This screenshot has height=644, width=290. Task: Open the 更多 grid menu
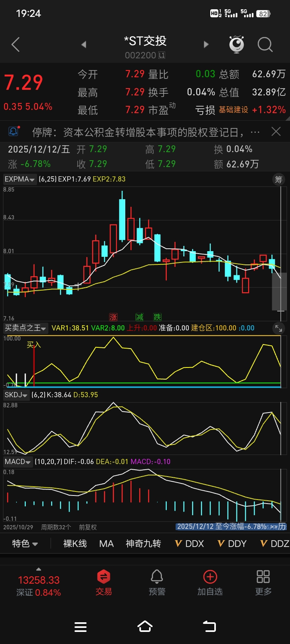[263, 582]
